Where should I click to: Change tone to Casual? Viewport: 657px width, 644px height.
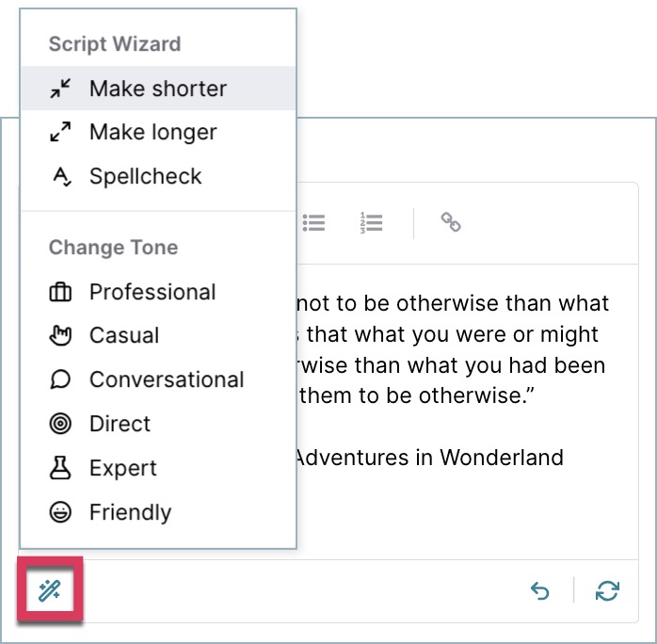[158, 335]
